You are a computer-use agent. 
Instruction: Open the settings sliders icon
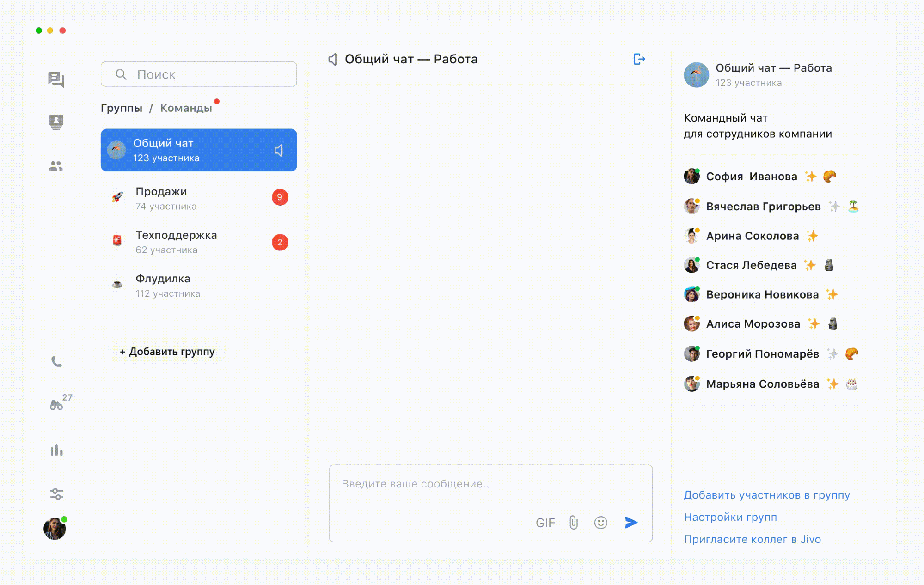tap(56, 494)
